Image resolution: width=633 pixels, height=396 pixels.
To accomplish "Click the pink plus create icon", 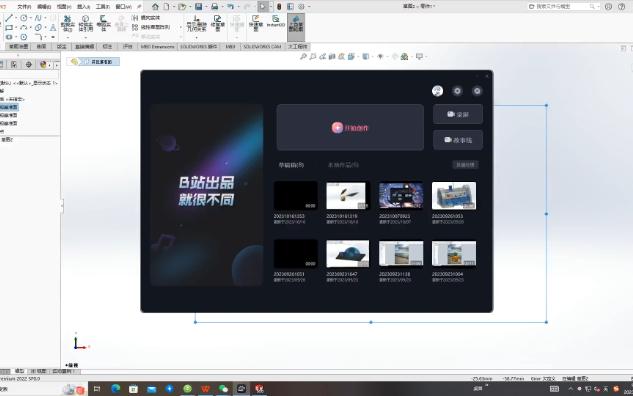I will (337, 128).
